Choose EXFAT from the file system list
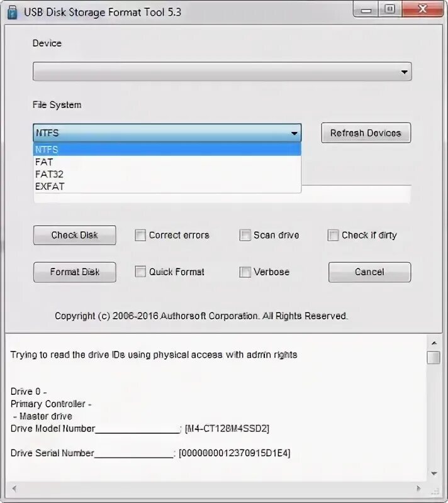The width and height of the screenshot is (448, 503). [167, 186]
